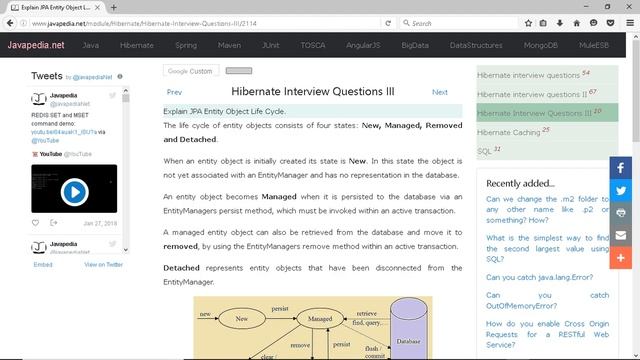Open the MuleESB menu item

594,45
